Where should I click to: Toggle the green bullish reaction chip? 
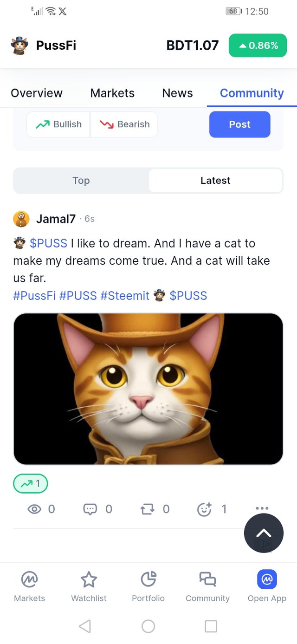pos(31,484)
